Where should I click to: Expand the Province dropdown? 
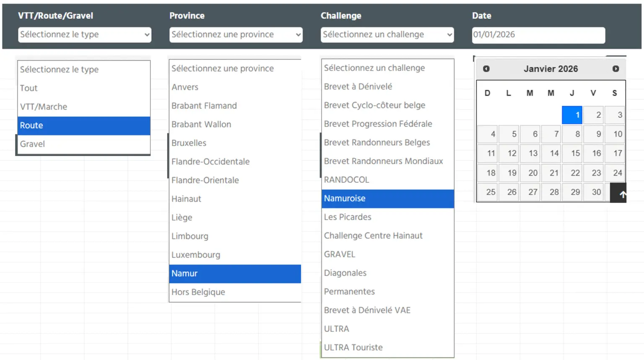[236, 35]
